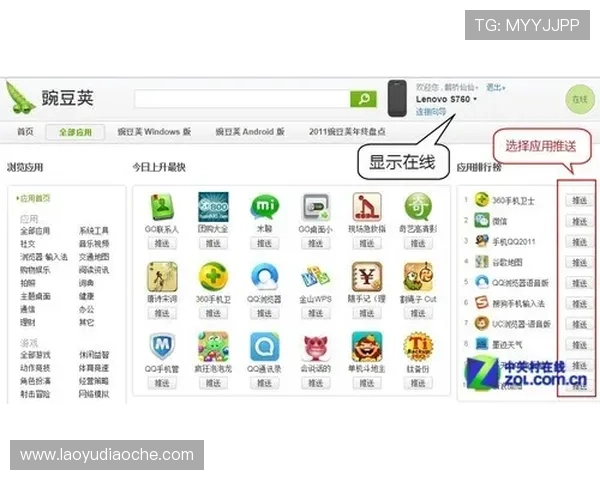600x480 pixels.
Task: Open the QQ浏览器 icon in the grid
Action: click(264, 277)
